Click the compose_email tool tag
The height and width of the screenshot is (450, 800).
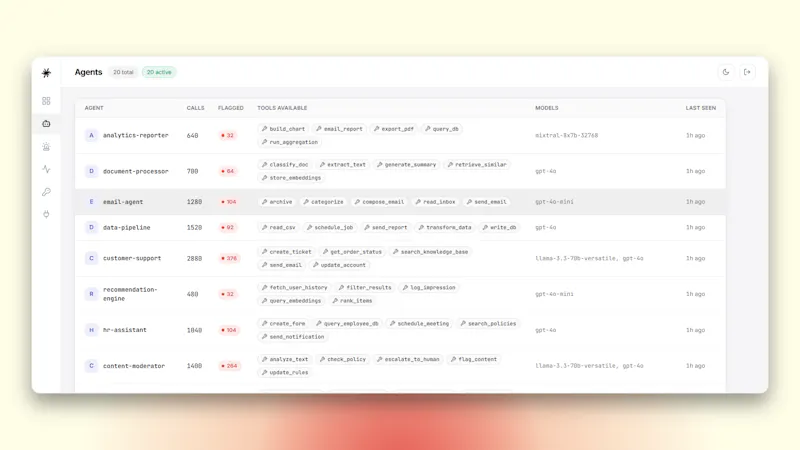[379, 202]
